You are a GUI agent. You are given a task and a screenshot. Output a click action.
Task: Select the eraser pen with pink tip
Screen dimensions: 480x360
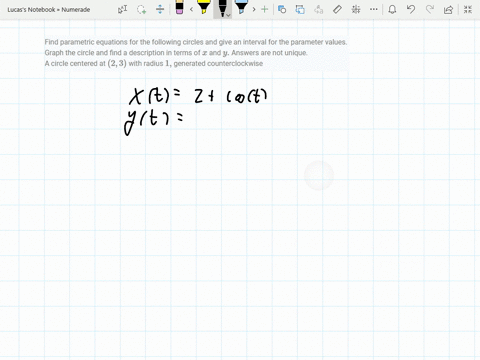(179, 7)
